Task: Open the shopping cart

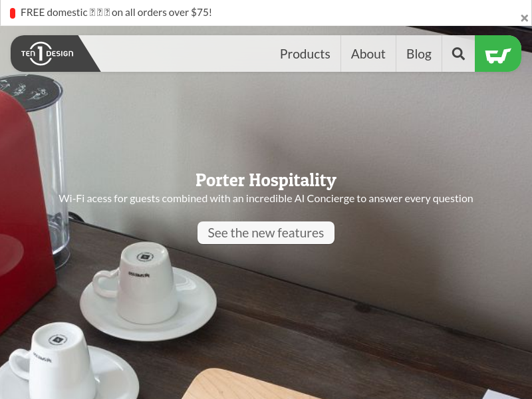Action: tap(497, 54)
